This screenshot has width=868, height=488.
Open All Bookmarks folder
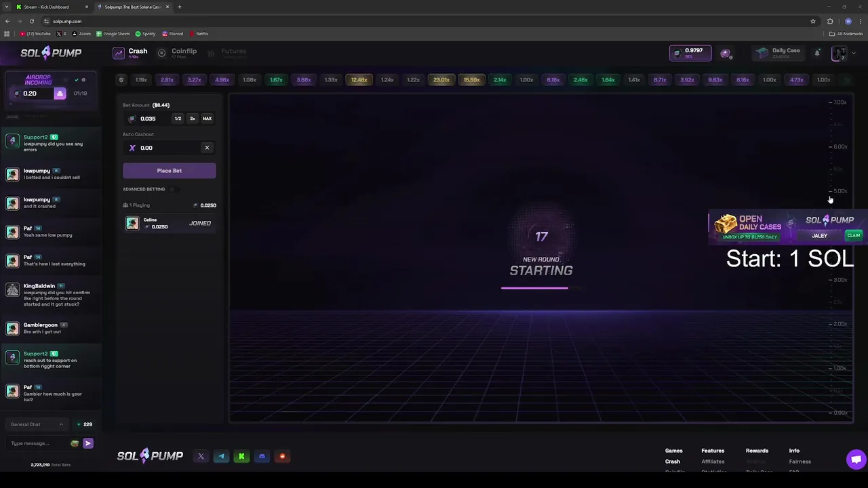pos(846,34)
